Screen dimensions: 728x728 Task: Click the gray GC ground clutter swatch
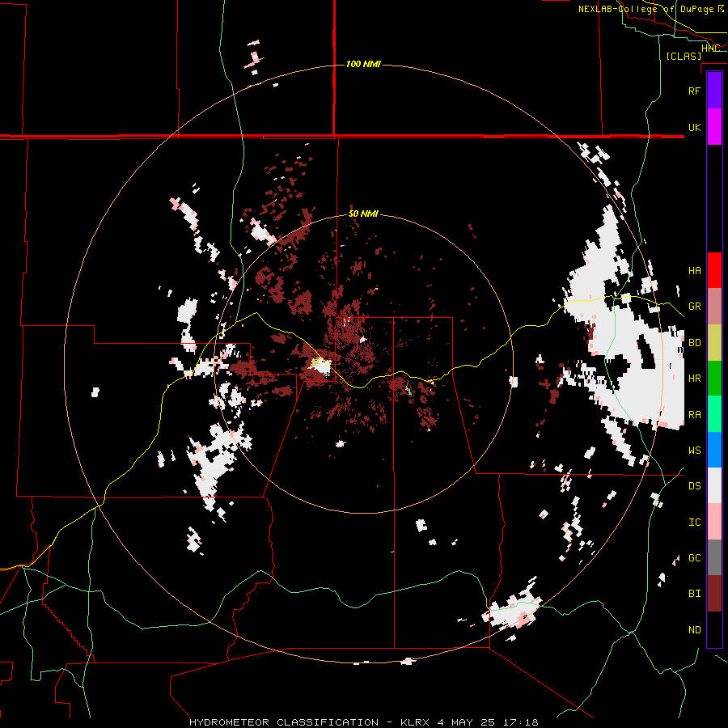tap(714, 557)
